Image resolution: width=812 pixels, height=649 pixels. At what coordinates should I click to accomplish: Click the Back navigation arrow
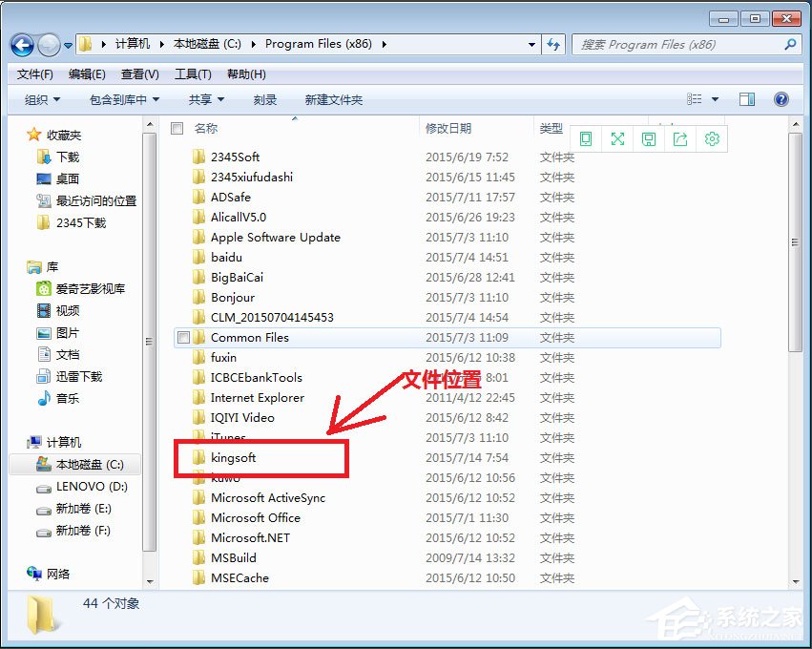point(21,45)
